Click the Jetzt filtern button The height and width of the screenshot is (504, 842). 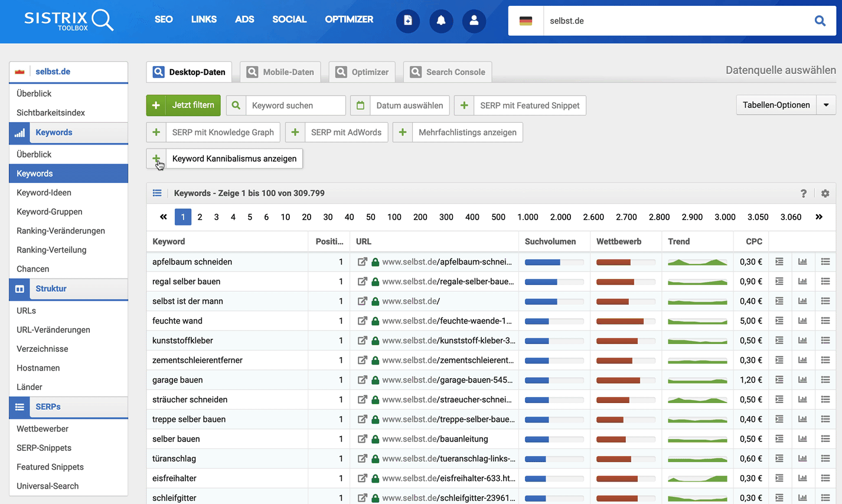tap(183, 105)
